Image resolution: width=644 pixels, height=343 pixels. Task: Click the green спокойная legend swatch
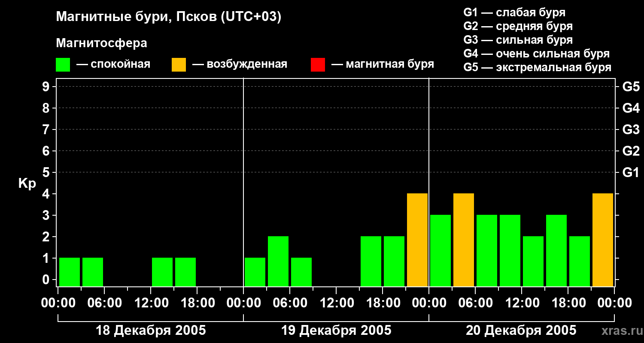click(x=63, y=65)
